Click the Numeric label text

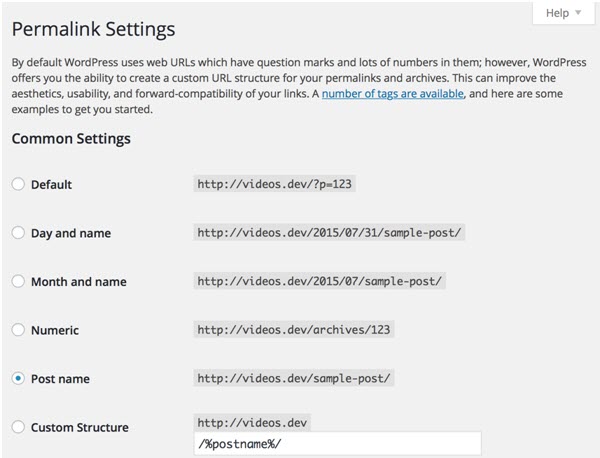55,330
